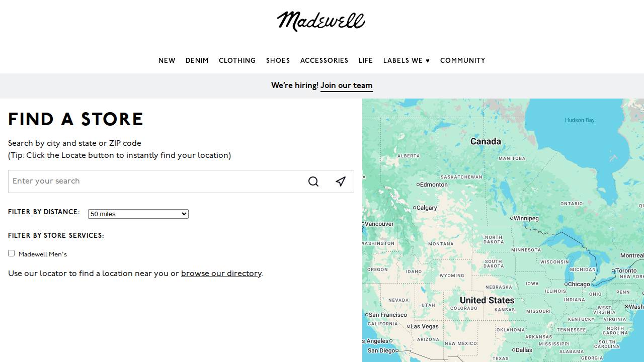The height and width of the screenshot is (362, 644).
Task: Open the ACCESSORIES menu
Action: click(324, 60)
